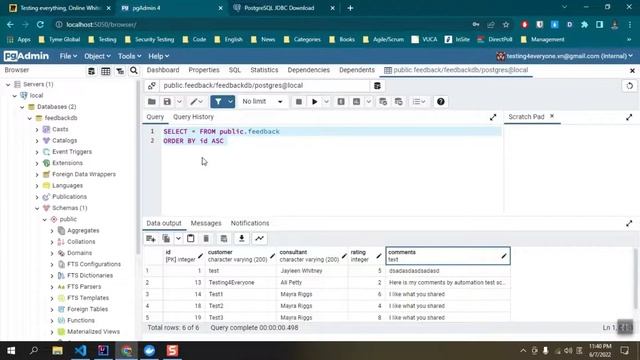This screenshot has height=360, width=640.
Task: Click the Commit transaction toolbar icon
Action: pyautogui.click(x=383, y=102)
